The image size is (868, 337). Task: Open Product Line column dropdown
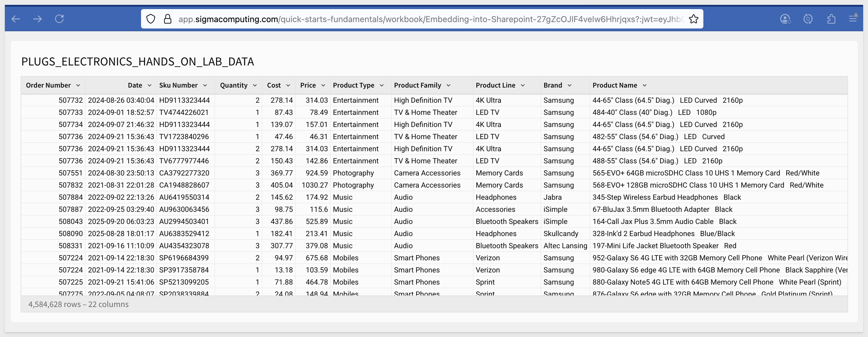pyautogui.click(x=523, y=85)
